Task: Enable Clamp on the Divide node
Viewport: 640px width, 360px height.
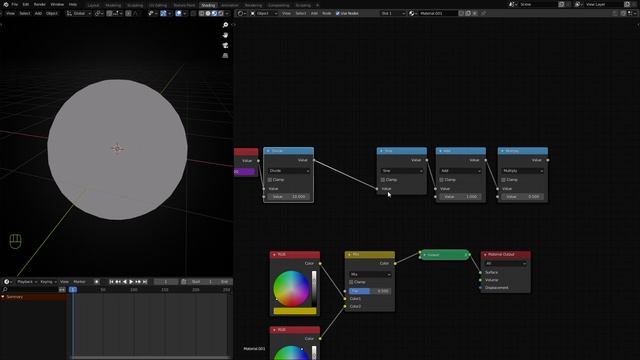Action: [x=270, y=180]
